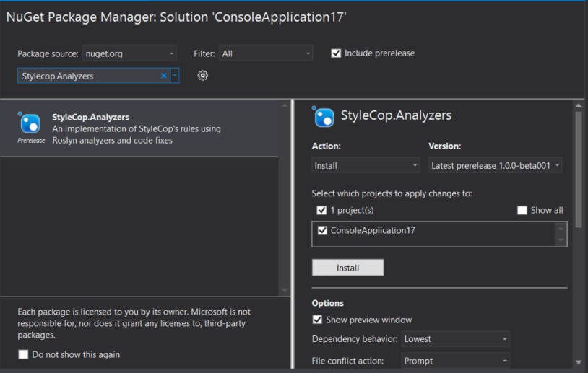Viewport: 588px width, 373px height.
Task: Open search history dropdown arrow
Action: click(x=175, y=76)
